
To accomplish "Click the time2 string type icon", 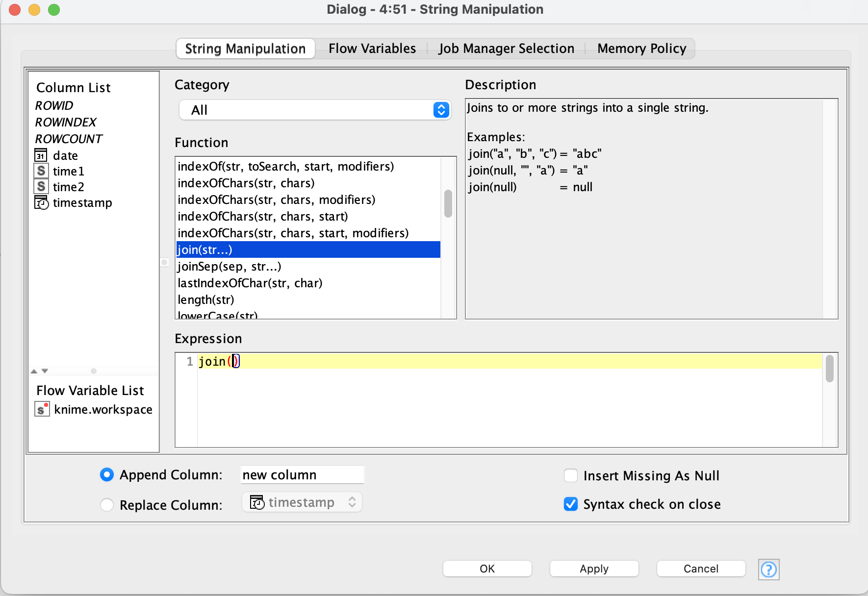I will [41, 187].
